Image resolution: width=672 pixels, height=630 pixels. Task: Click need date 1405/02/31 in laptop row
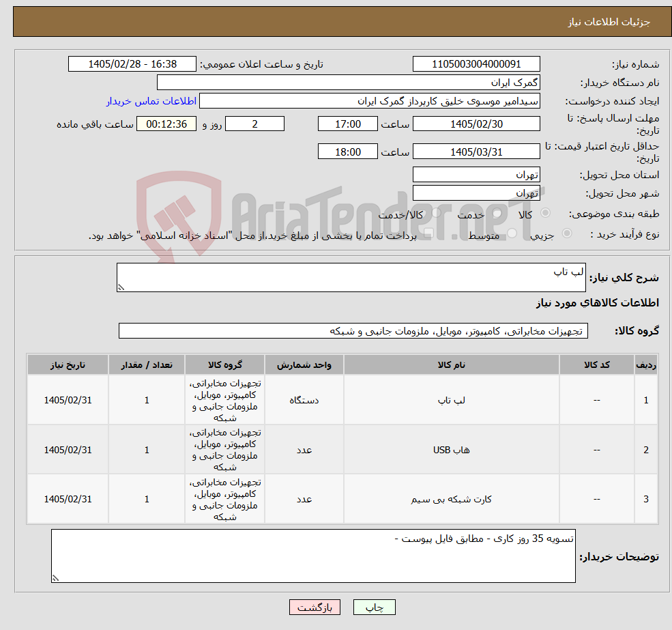(x=68, y=400)
